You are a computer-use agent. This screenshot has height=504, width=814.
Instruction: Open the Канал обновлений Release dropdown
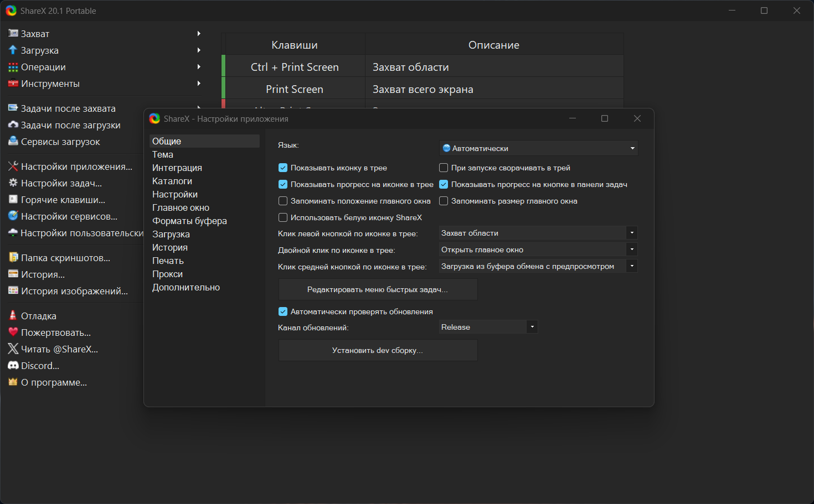pos(488,327)
